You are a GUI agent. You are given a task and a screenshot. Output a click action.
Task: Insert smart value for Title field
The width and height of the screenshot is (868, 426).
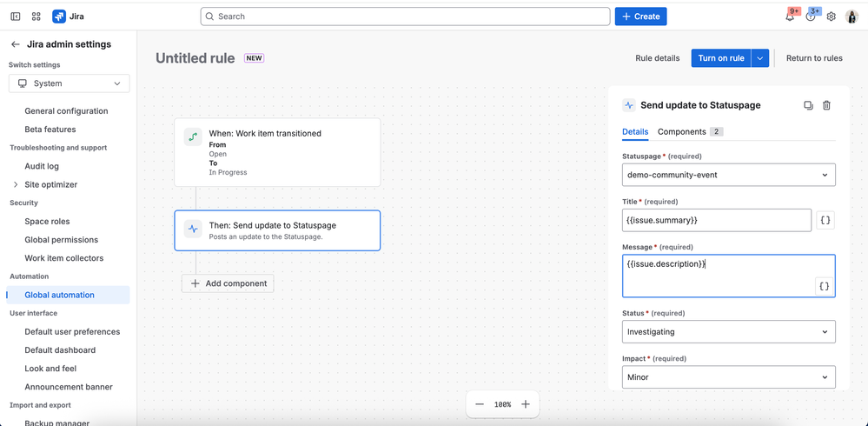825,220
